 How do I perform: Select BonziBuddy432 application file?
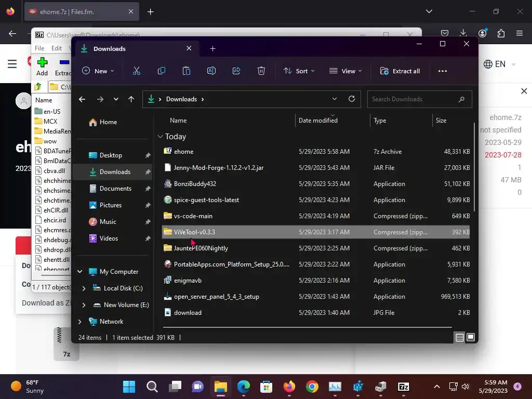click(x=316, y=183)
